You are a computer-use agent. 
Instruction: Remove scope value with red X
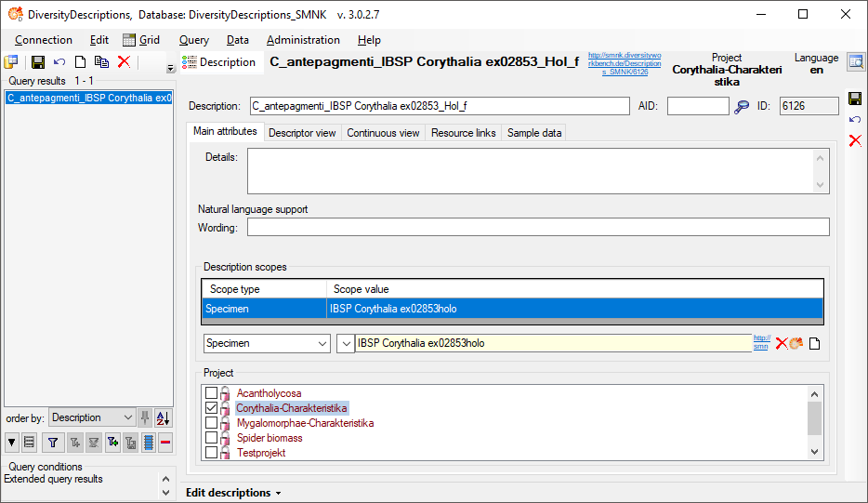[x=781, y=343]
